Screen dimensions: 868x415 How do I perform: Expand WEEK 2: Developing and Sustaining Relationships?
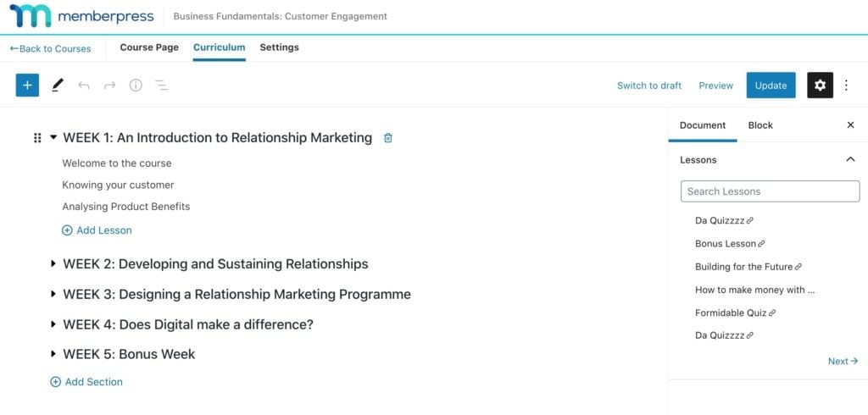click(53, 264)
